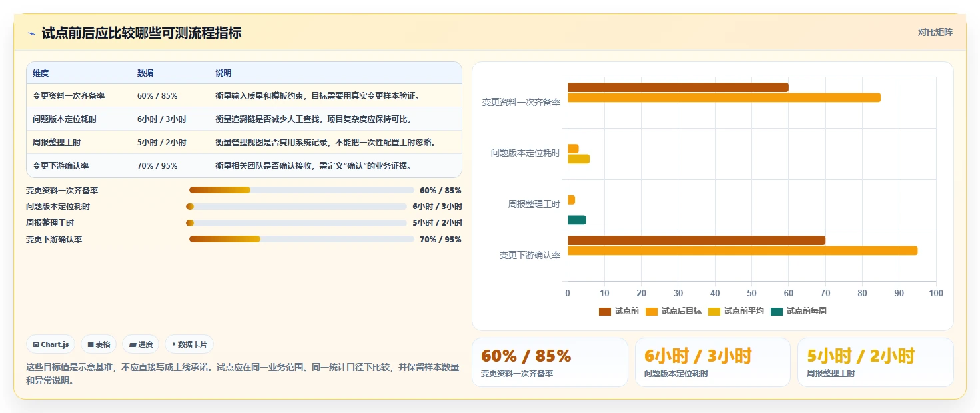This screenshot has width=980, height=413.
Task: Click the 对比矩阵 label in the header
Action: tap(935, 32)
